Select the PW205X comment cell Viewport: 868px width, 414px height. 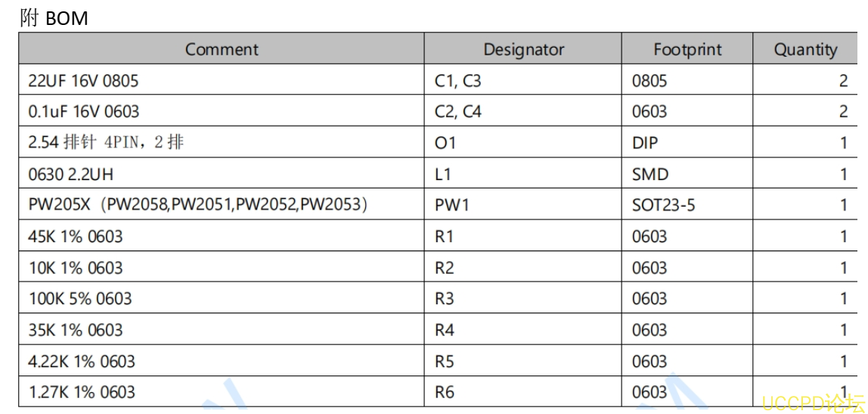click(197, 205)
